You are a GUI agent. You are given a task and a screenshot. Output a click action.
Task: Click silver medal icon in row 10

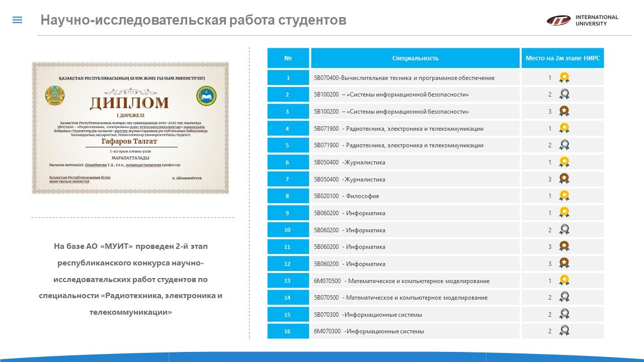pyautogui.click(x=565, y=230)
